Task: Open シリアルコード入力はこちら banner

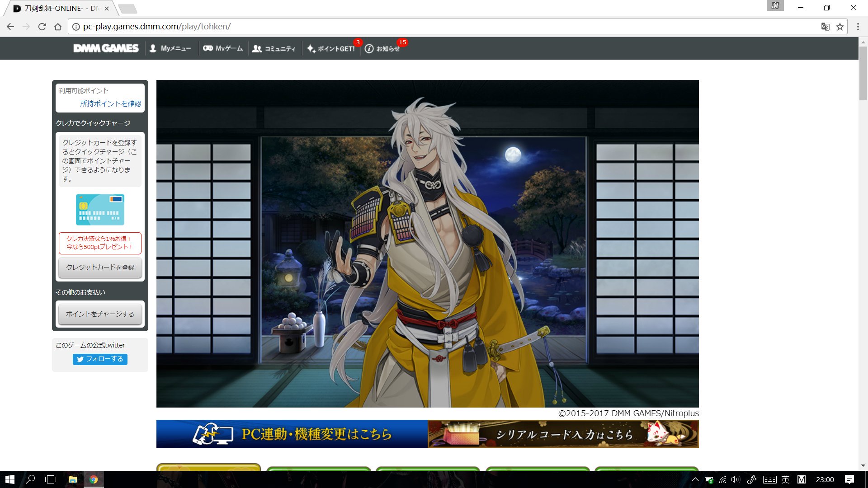Action: tap(563, 434)
